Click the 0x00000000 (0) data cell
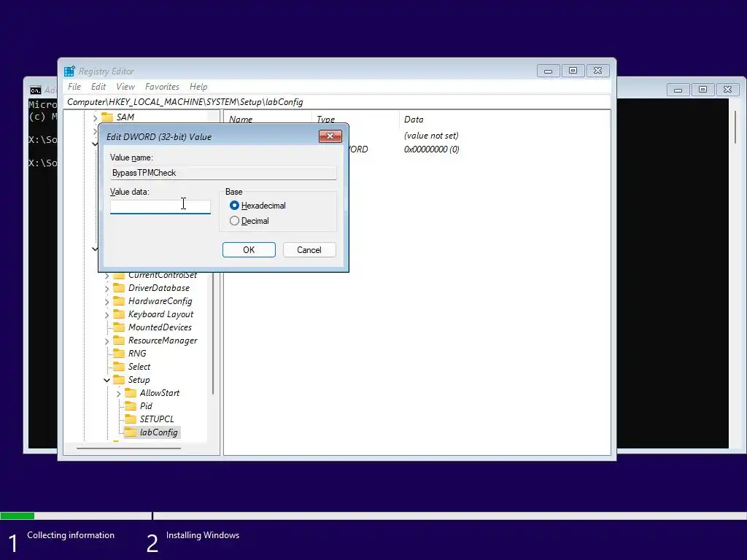 pyautogui.click(x=432, y=149)
